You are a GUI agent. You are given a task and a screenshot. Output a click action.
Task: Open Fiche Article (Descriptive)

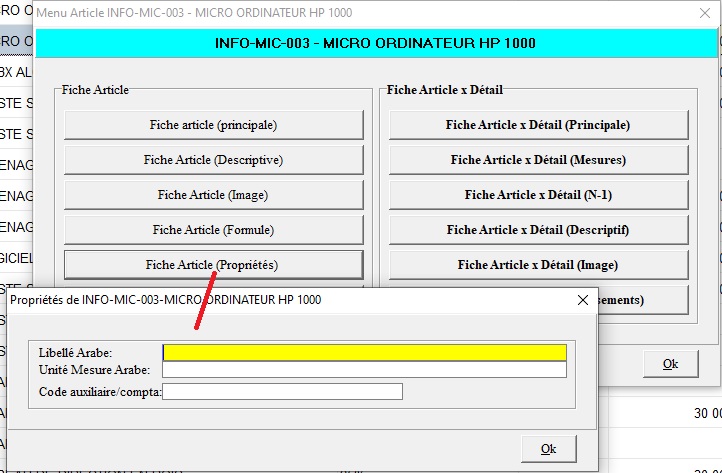point(213,160)
